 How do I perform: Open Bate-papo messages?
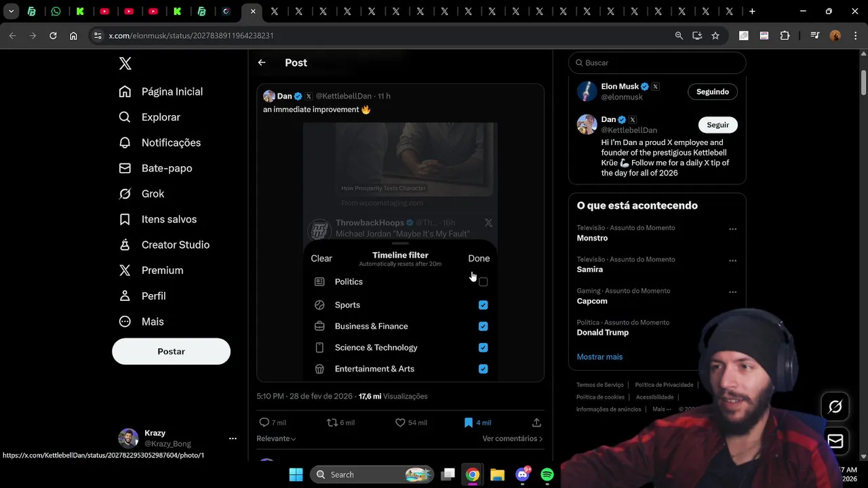coord(156,168)
